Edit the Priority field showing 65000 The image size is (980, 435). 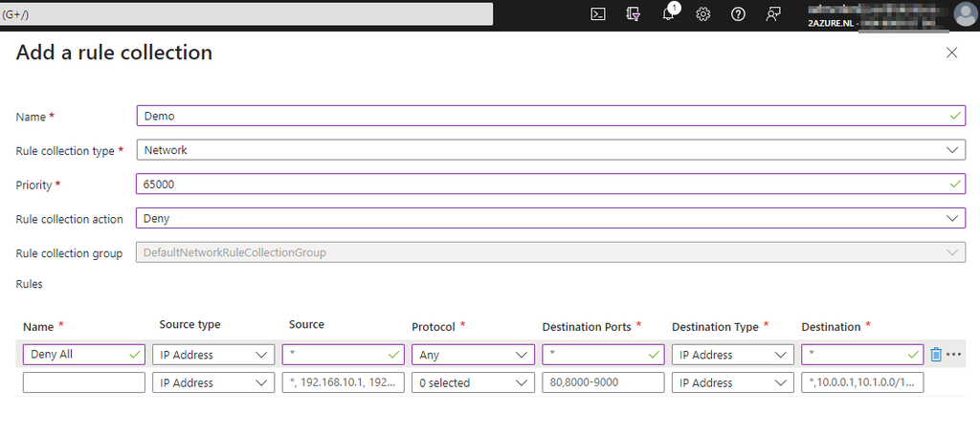[551, 185]
